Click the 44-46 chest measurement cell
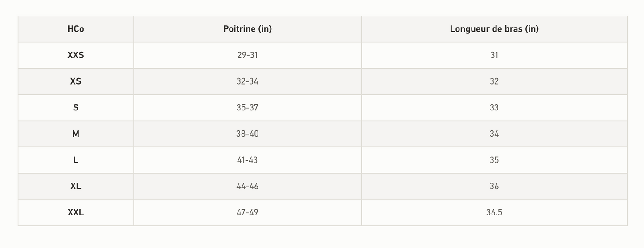The image size is (644, 248). coord(247,186)
